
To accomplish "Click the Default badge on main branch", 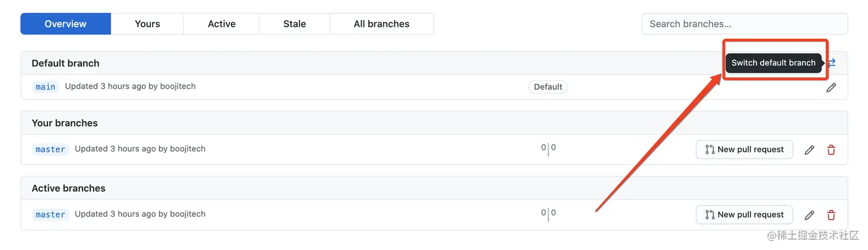I will point(548,87).
